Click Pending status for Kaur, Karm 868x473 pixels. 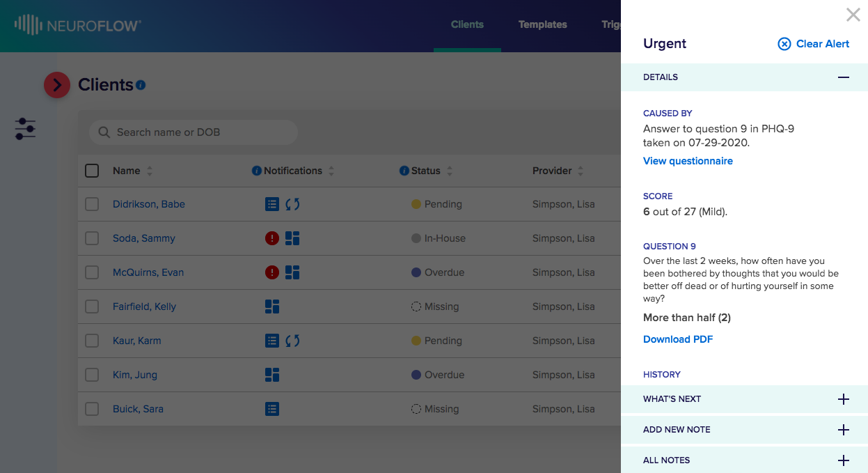[x=436, y=341]
